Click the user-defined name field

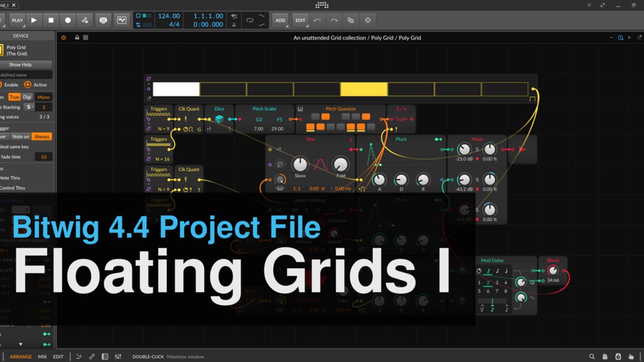[x=27, y=74]
